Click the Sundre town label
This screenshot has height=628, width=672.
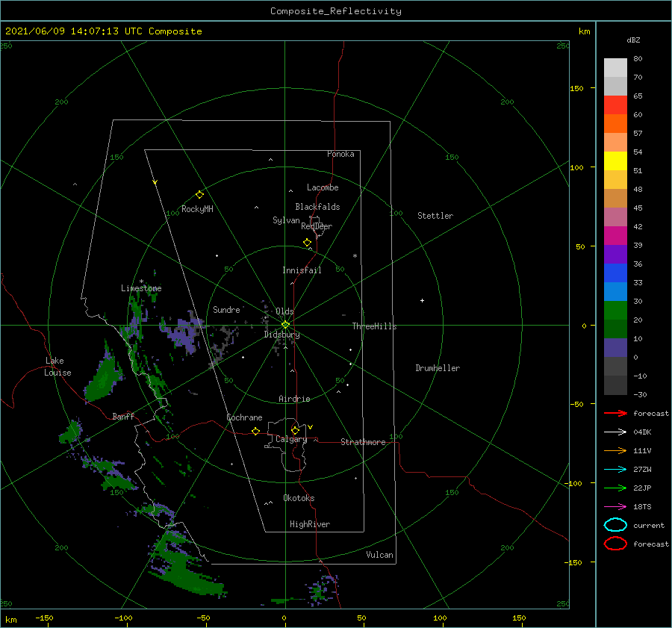coord(226,309)
